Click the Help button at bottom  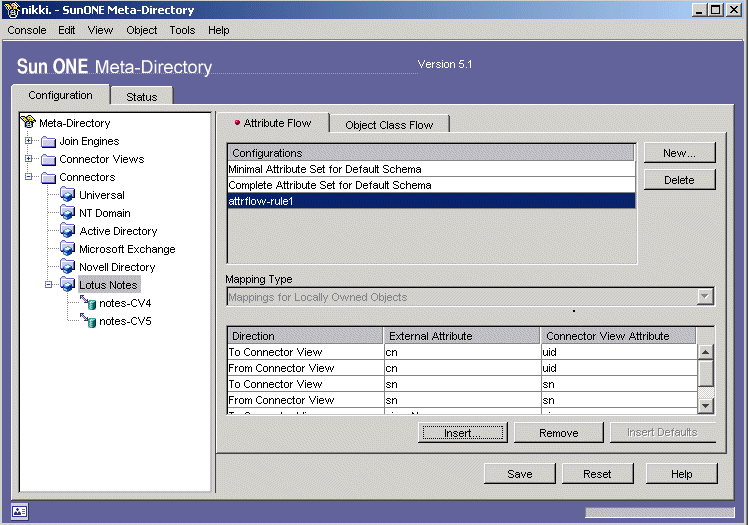click(x=681, y=474)
